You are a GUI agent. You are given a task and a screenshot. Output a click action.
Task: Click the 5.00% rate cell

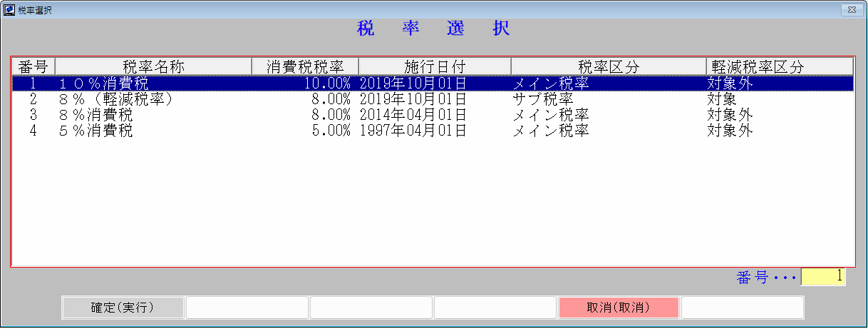point(331,131)
